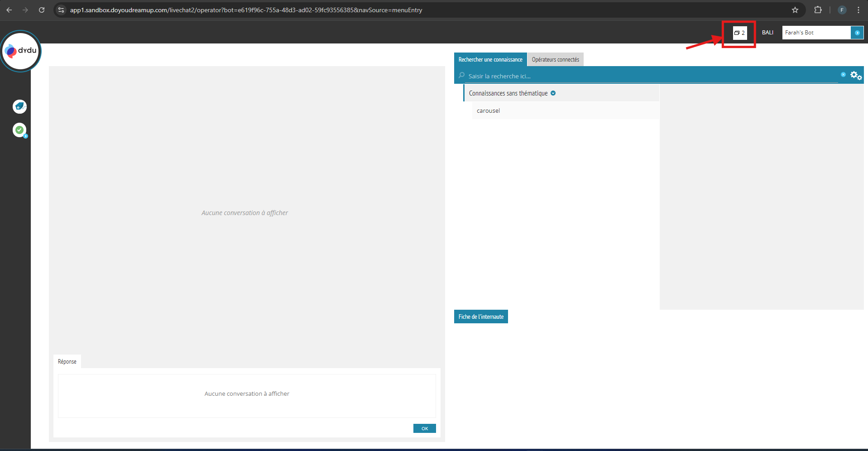This screenshot has height=451, width=868.
Task: Click the search settings gears icon
Action: [856, 76]
